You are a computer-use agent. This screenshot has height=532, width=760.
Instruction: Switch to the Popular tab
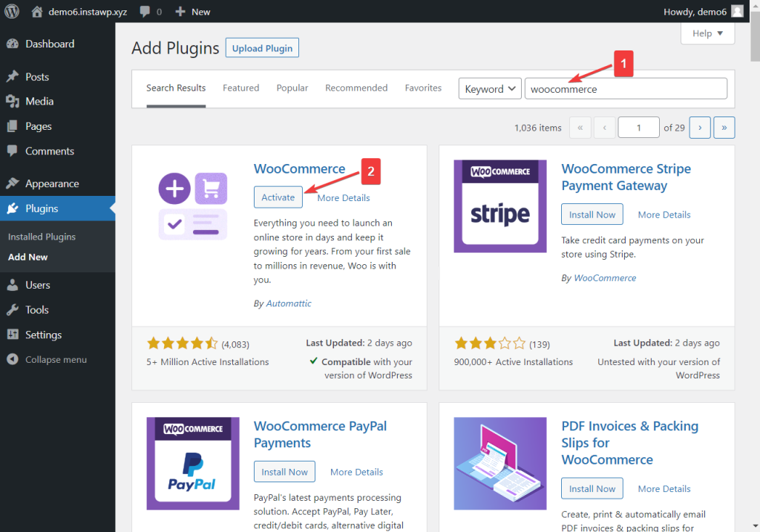292,88
